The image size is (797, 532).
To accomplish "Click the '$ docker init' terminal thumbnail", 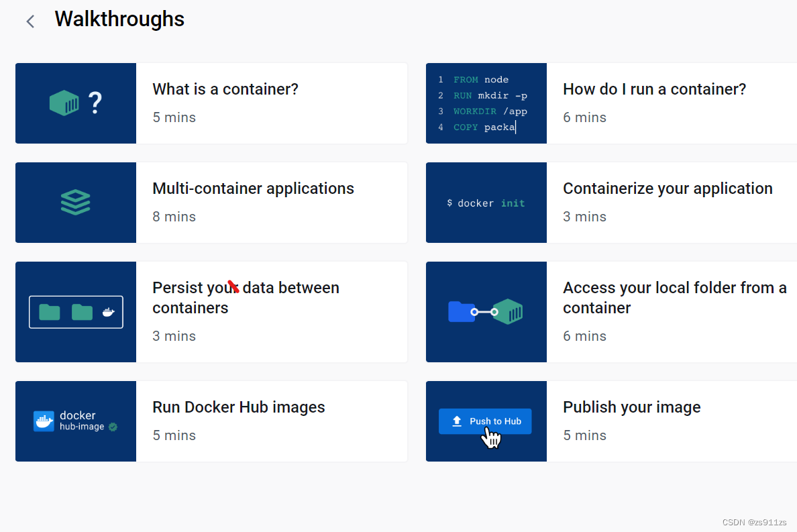I will [486, 203].
